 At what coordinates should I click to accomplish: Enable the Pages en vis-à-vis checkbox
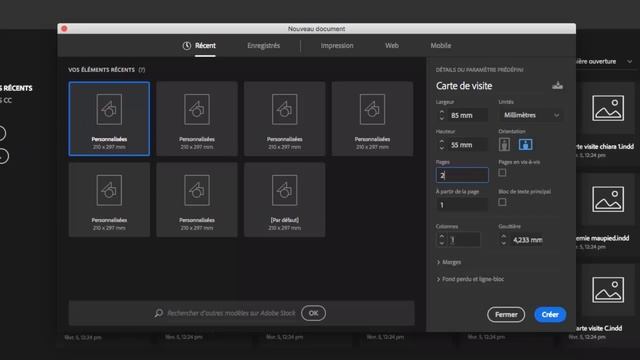502,173
